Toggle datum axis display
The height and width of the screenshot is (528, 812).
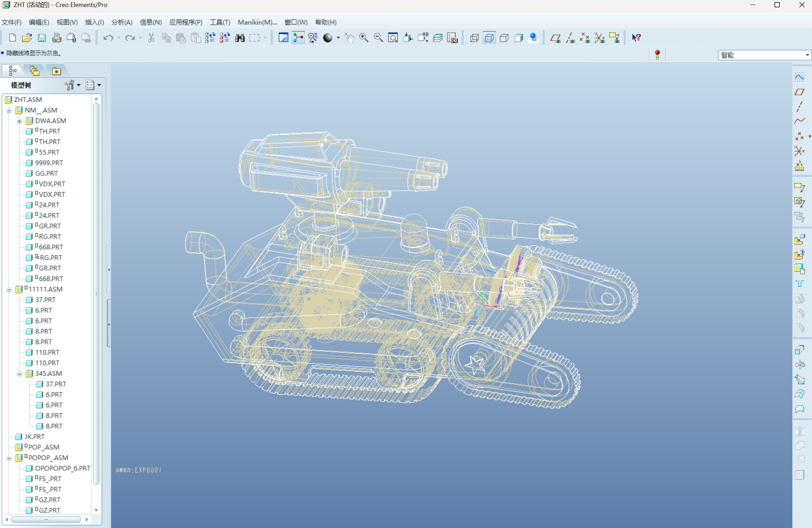pyautogui.click(x=570, y=38)
